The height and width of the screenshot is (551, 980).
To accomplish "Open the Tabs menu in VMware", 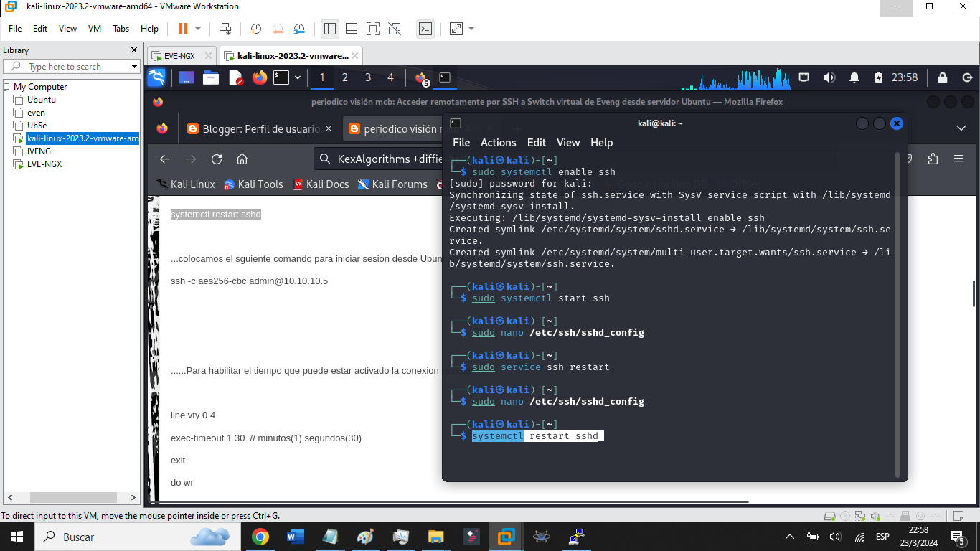I will [121, 29].
